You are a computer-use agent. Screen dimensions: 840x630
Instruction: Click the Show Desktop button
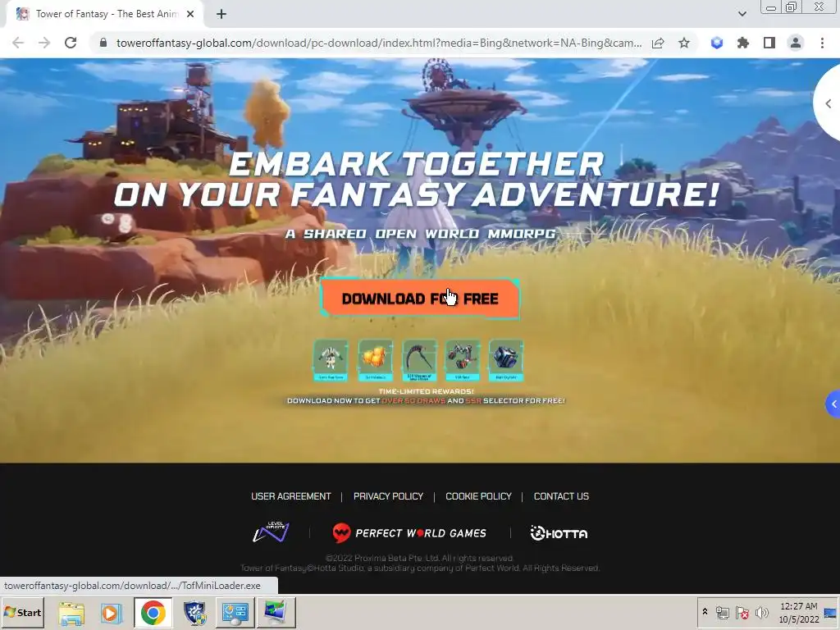[832, 612]
